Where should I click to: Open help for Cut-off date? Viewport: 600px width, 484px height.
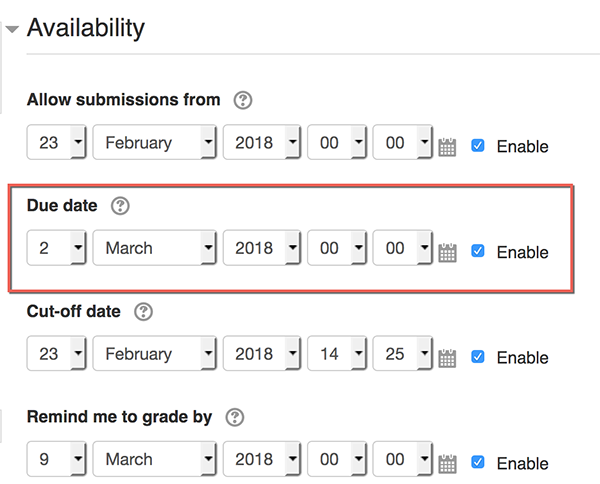pyautogui.click(x=143, y=312)
